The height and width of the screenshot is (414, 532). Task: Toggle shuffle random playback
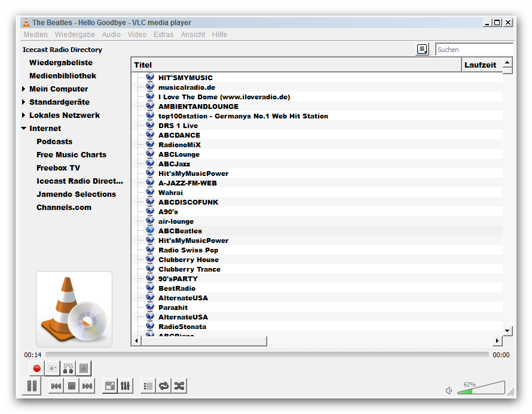(179, 386)
